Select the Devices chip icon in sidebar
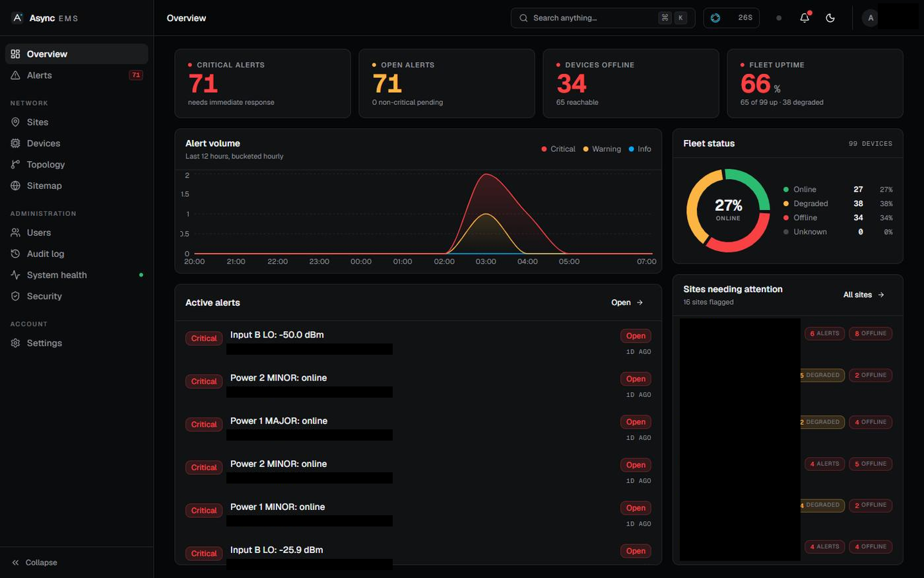The image size is (924, 578). [x=15, y=143]
